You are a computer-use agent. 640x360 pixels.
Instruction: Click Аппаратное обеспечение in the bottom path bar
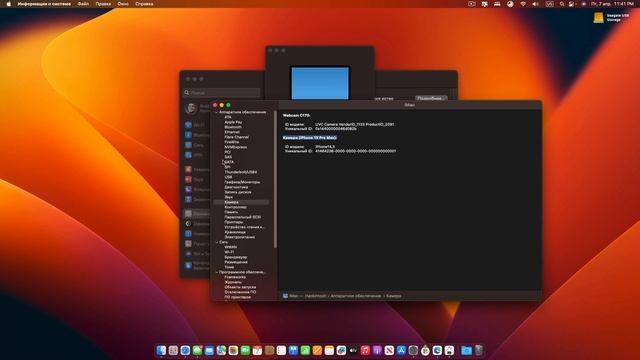356,296
